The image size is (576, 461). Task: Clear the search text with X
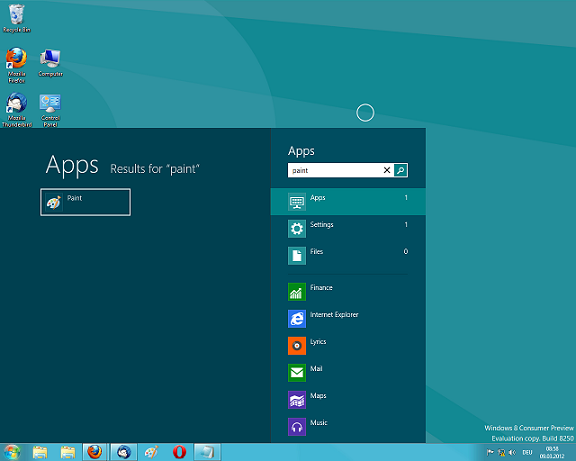(x=387, y=170)
